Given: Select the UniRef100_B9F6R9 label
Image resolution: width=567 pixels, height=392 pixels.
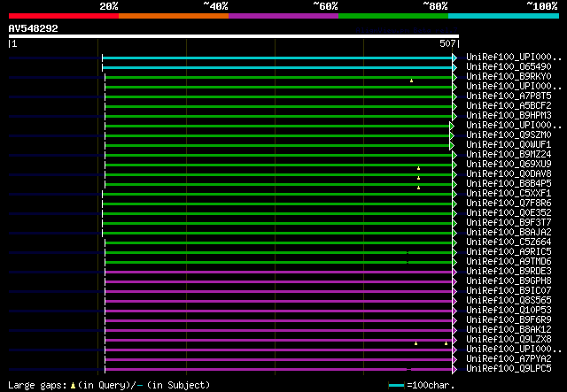Looking at the screenshot, I should point(509,320).
